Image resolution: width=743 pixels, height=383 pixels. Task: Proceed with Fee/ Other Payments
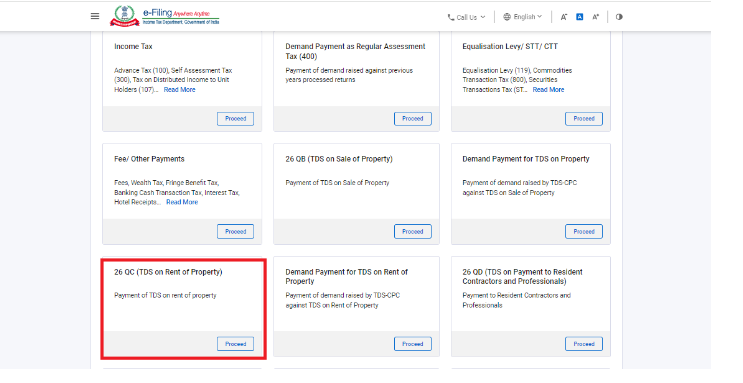click(236, 231)
